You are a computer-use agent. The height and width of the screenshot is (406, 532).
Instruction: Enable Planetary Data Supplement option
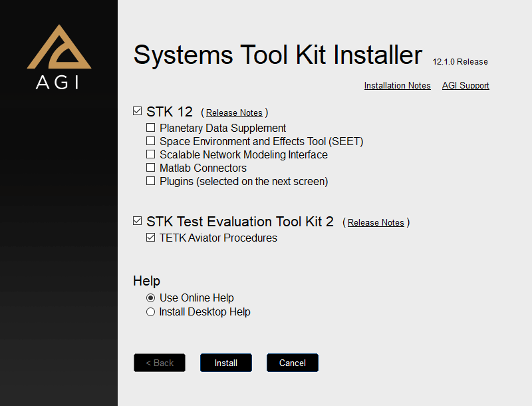click(x=151, y=128)
